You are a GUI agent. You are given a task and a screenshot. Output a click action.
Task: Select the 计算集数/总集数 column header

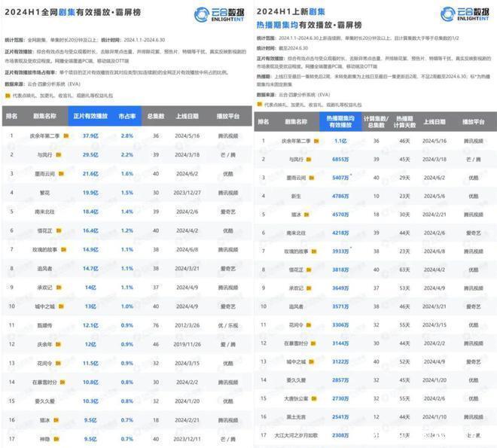(x=376, y=122)
